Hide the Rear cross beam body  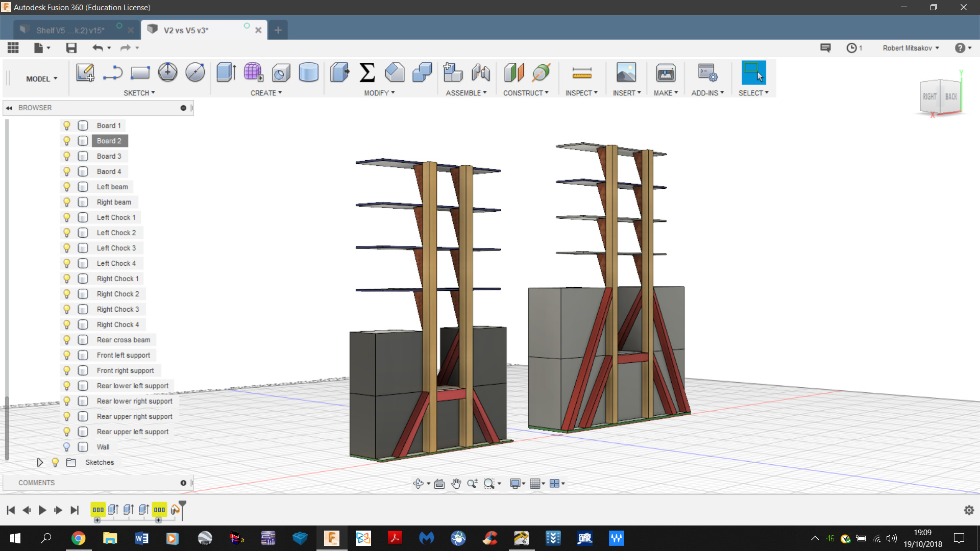[x=67, y=340]
